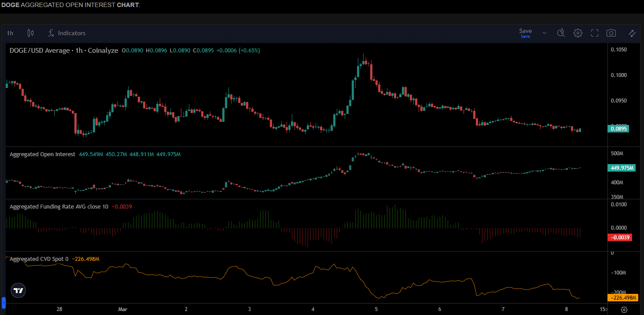Open time axis settings gear at bottom right
The height and width of the screenshot is (315, 644).
[624, 310]
